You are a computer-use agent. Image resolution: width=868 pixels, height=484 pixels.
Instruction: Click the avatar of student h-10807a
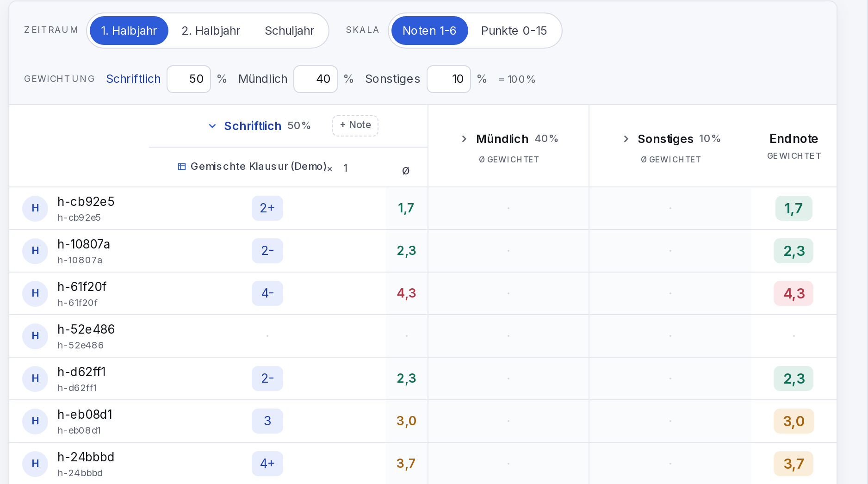35,251
